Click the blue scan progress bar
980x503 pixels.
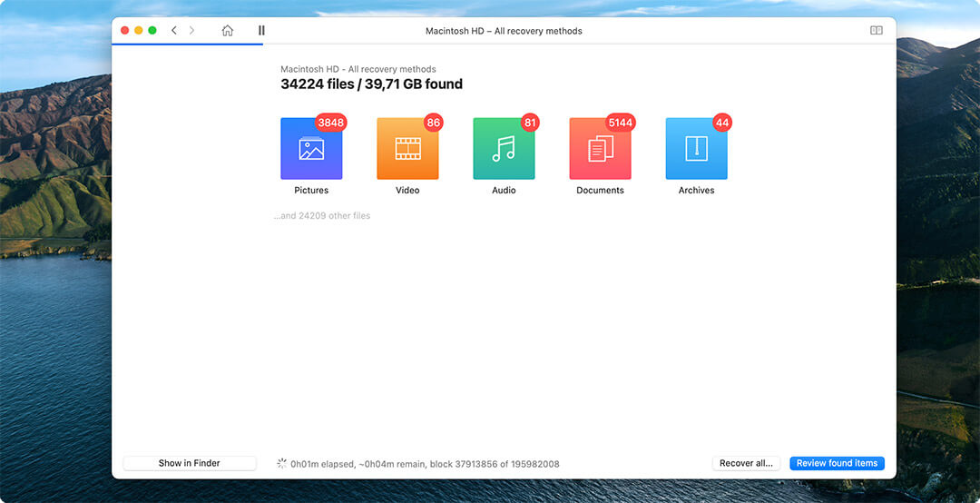point(188,44)
